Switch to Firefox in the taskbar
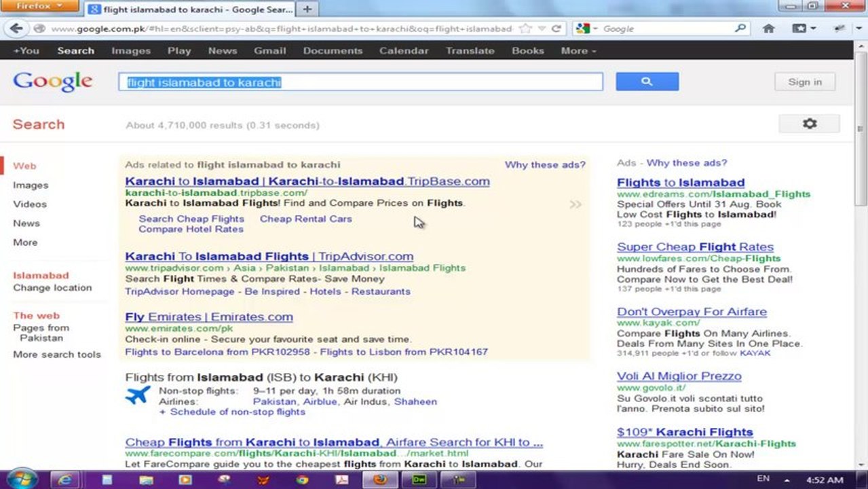Viewport: 868px width, 489px height. 381,479
